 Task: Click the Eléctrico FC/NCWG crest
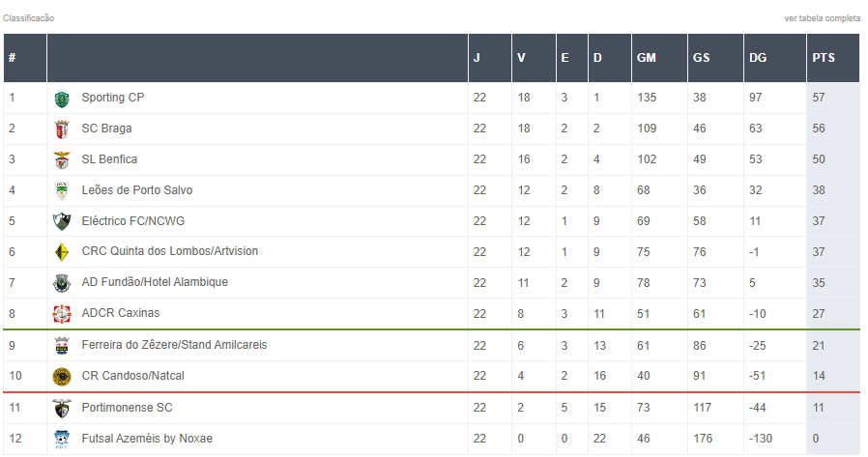(62, 222)
